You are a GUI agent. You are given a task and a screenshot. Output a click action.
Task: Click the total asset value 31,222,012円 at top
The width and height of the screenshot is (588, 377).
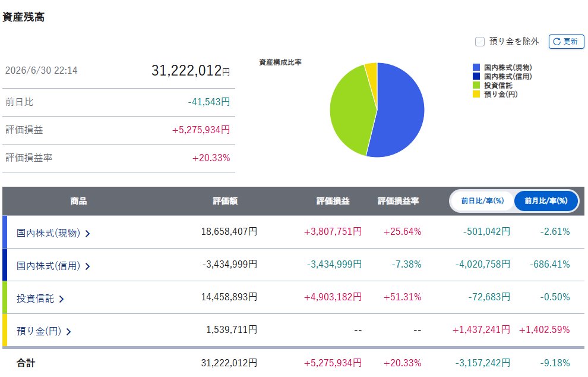point(191,71)
